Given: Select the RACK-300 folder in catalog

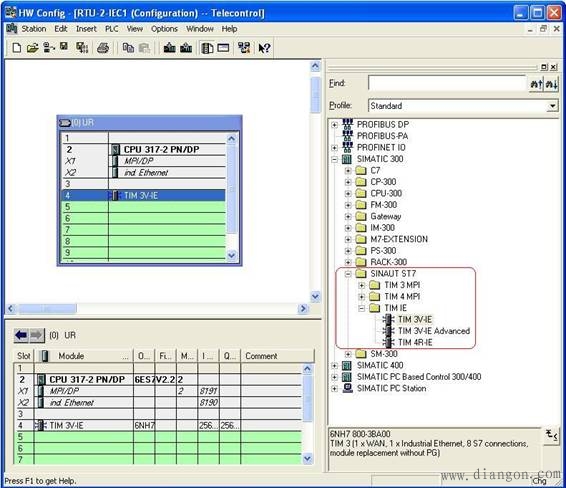Looking at the screenshot, I should click(x=388, y=262).
